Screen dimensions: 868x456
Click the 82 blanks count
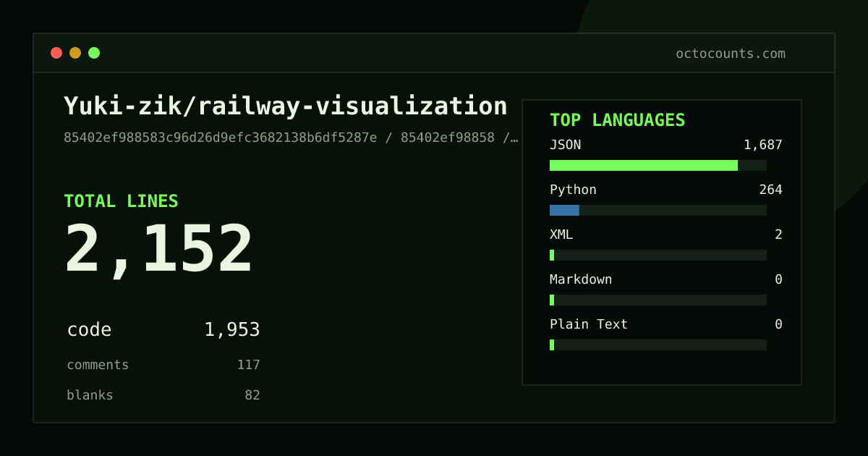[252, 395]
